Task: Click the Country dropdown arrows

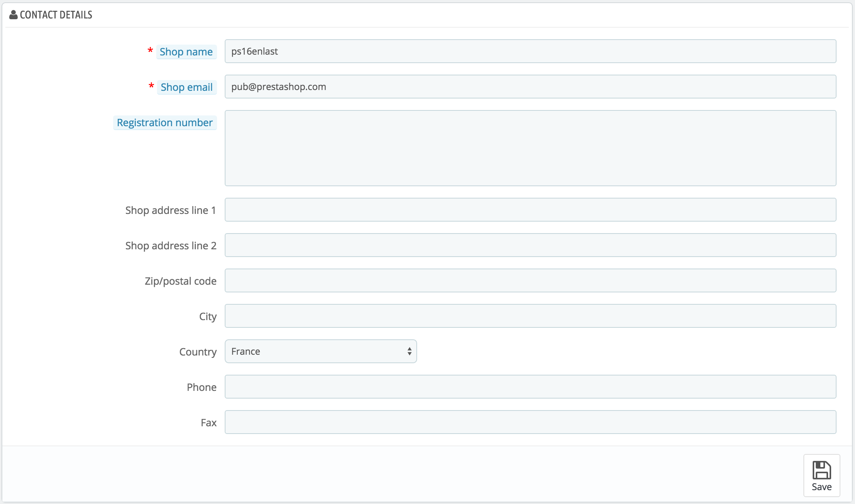Action: (409, 351)
